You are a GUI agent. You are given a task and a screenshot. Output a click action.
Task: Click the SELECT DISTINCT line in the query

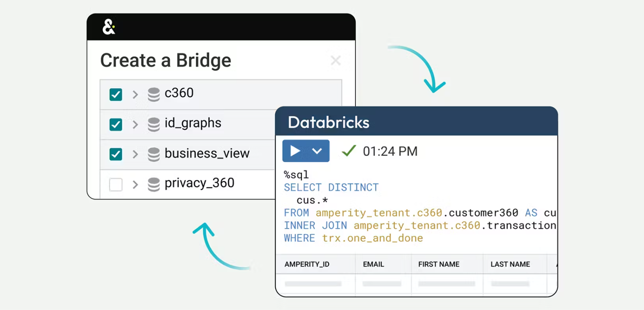331,187
